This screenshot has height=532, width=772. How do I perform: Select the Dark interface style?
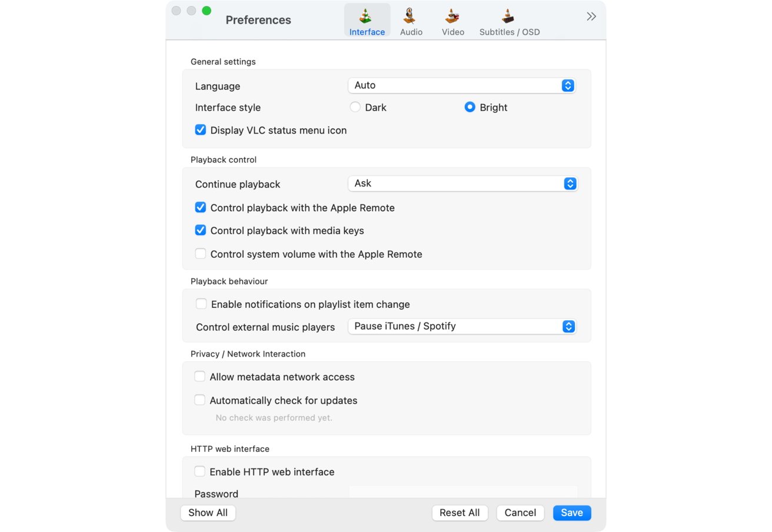point(355,107)
